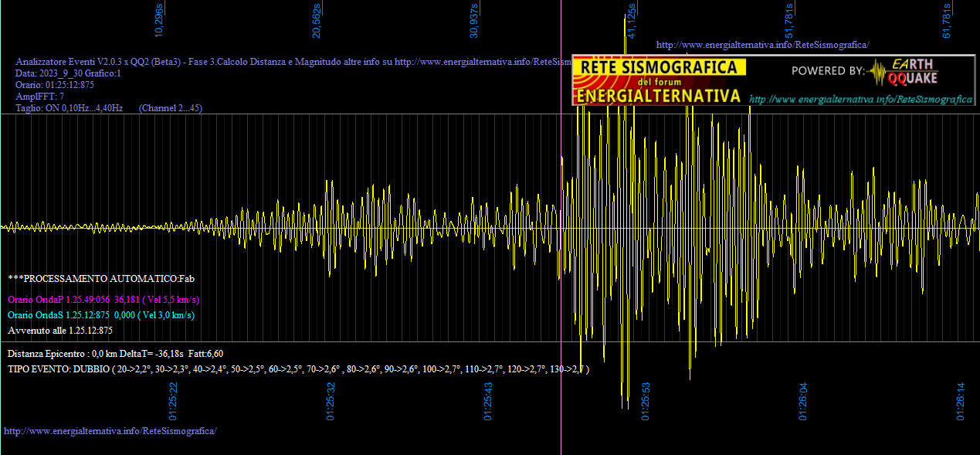The image size is (980, 455).
Task: Click the 'TIPO EVENTO: DUBBIO' line
Action: tap(299, 369)
